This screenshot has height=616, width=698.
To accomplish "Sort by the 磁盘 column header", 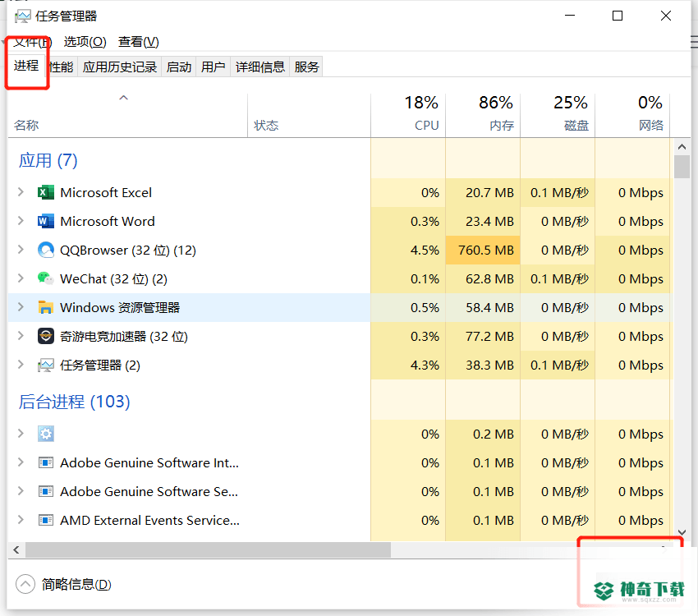I will pyautogui.click(x=558, y=114).
